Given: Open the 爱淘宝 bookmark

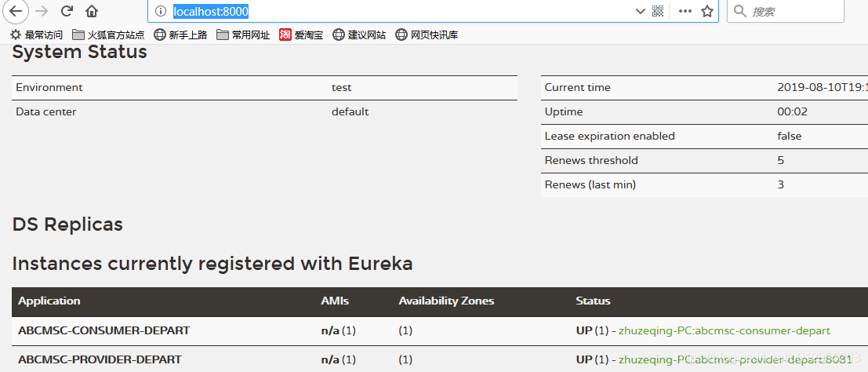Looking at the screenshot, I should point(301,35).
